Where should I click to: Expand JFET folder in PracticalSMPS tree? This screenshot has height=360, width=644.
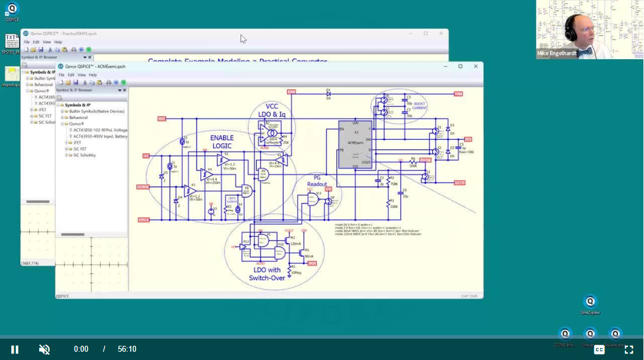pos(31,110)
